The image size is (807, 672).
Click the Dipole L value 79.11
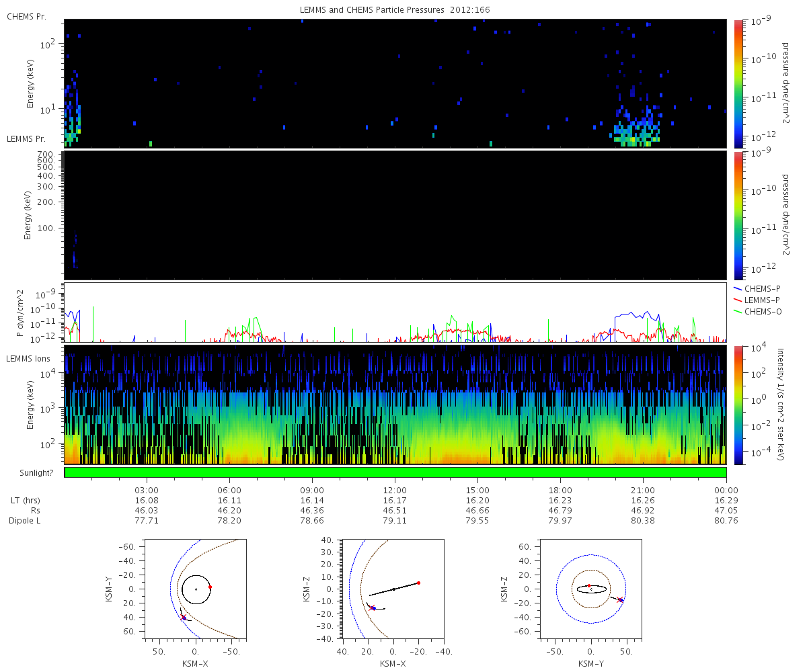[x=395, y=521]
